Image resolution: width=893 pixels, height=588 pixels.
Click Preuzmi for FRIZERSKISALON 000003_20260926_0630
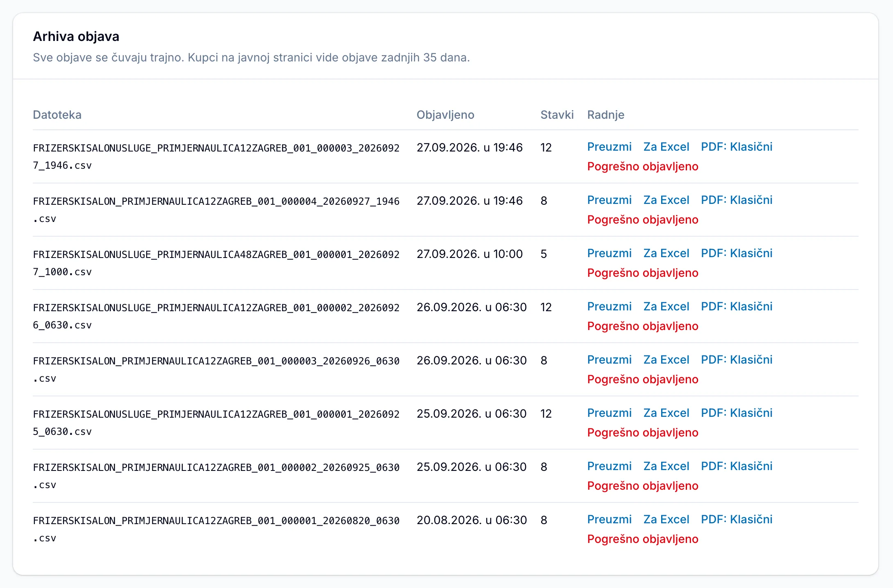click(x=609, y=360)
